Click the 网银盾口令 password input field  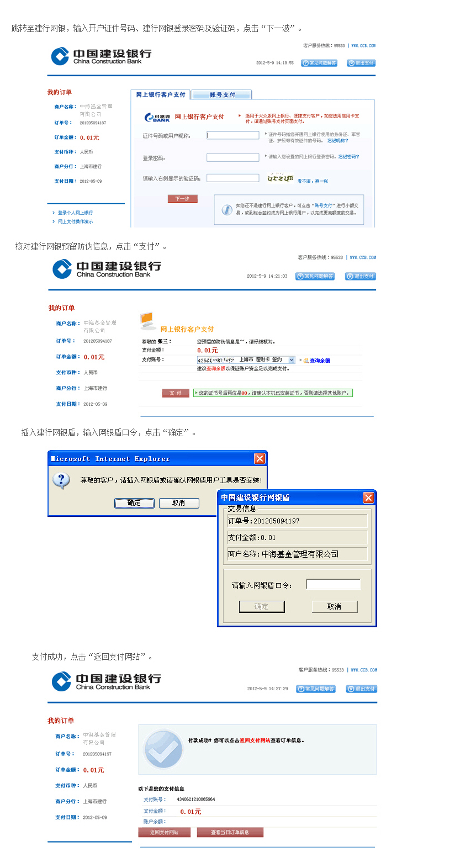pos(333,584)
